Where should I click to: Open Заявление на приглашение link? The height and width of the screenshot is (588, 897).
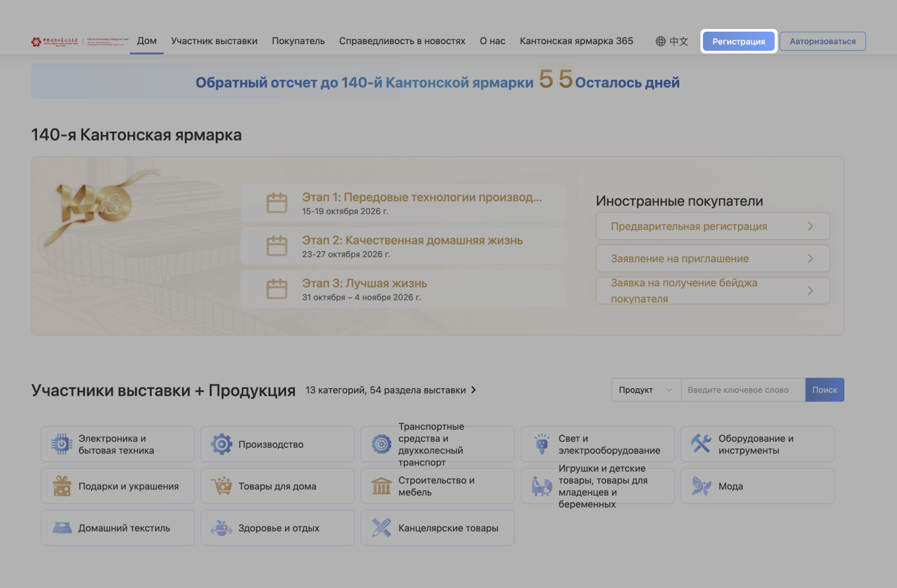[713, 258]
